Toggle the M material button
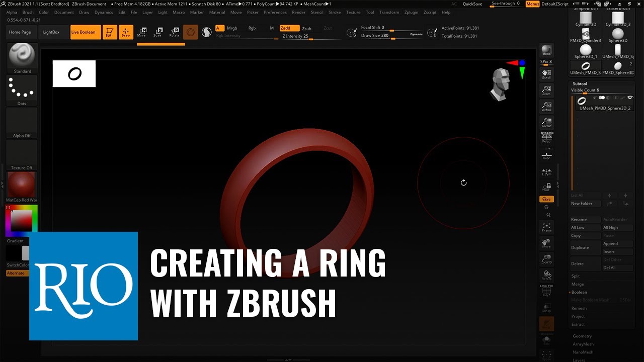Screen dimensions: 644x362 pyautogui.click(x=272, y=28)
